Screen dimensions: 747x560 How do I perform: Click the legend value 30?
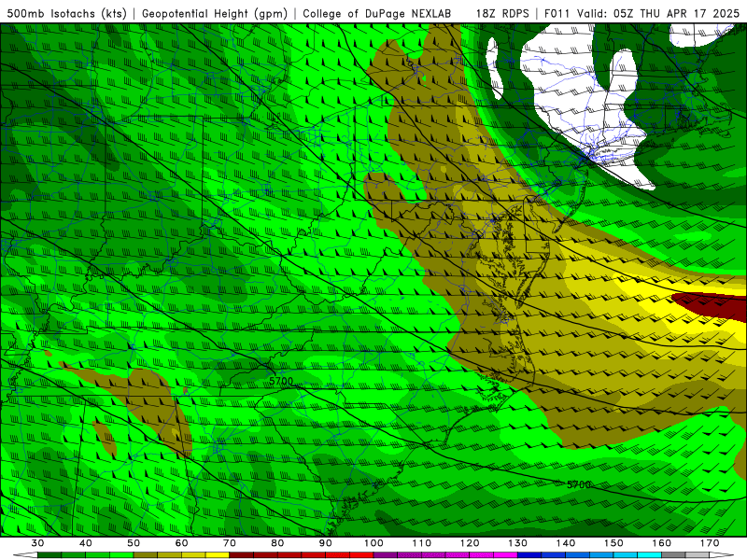(37, 543)
